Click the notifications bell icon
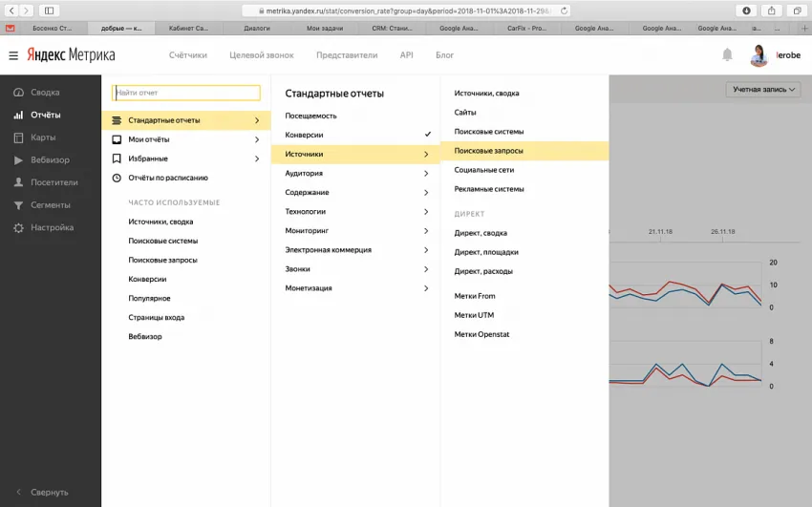Viewport: 812px width, 507px height. 727,55
